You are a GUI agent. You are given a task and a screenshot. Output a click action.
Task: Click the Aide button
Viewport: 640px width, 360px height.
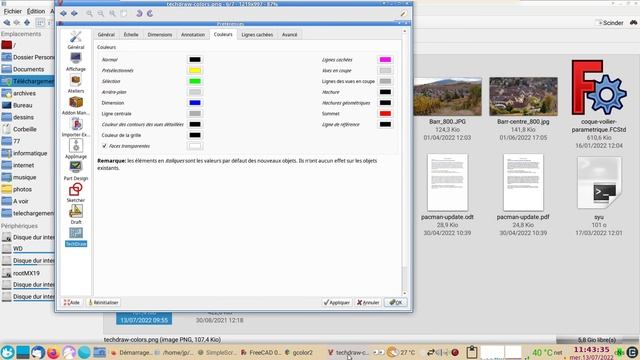pyautogui.click(x=72, y=302)
